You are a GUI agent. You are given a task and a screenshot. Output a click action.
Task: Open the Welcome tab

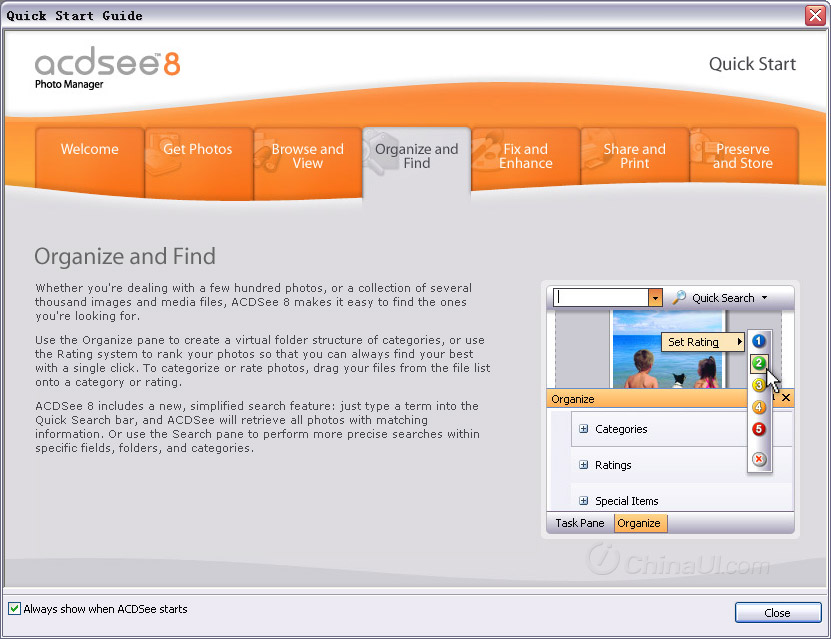click(x=90, y=157)
